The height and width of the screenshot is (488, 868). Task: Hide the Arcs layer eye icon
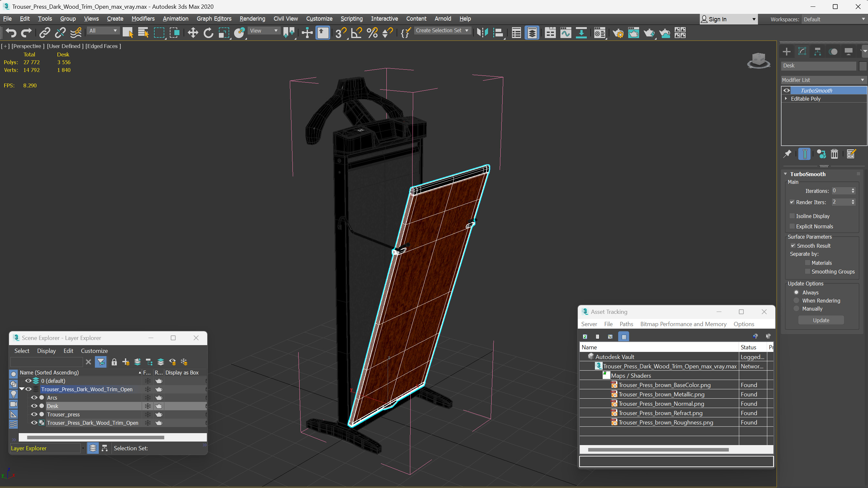34,397
